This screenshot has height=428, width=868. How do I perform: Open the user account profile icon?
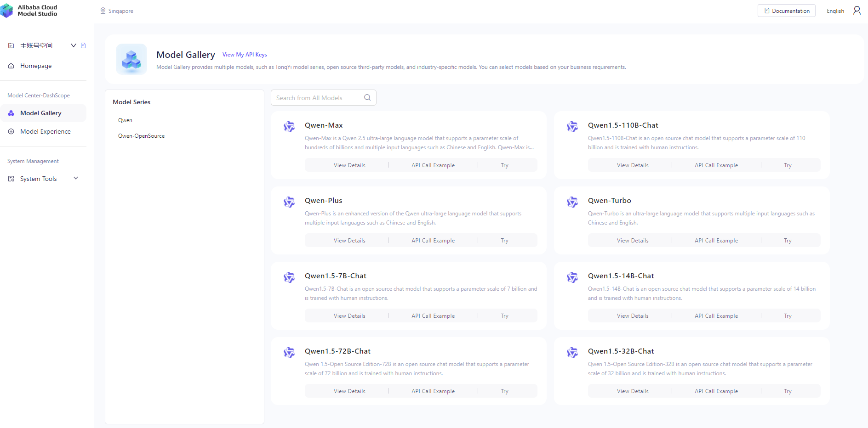[857, 10]
